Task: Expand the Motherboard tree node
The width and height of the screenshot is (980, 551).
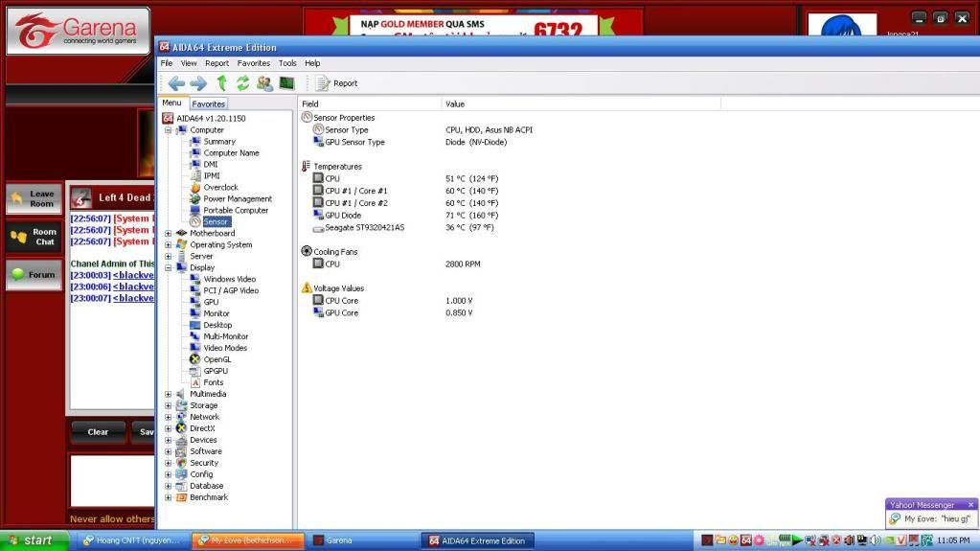Action: pos(169,233)
